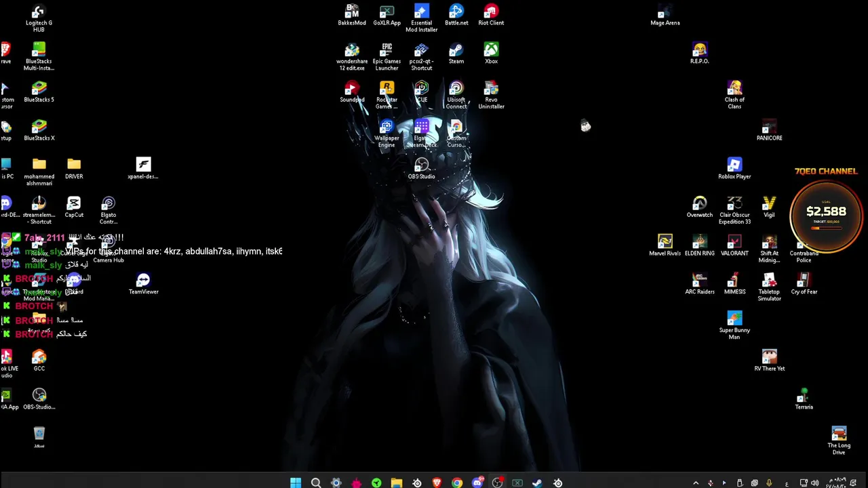Select Shift At Midnight icon
868x488 pixels.
click(769, 249)
